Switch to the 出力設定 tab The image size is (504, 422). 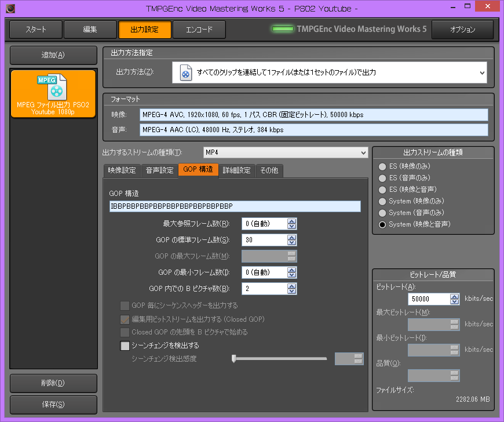coord(145,30)
